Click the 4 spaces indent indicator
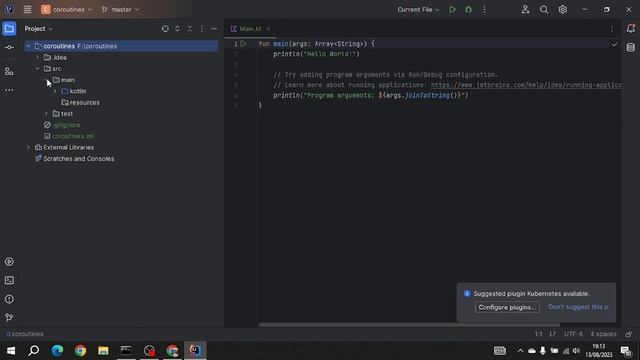The width and height of the screenshot is (640, 360). point(603,334)
